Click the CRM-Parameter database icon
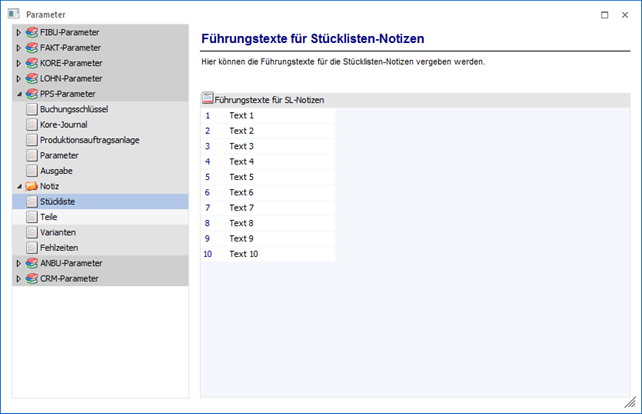The width and height of the screenshot is (642, 414). [x=31, y=278]
